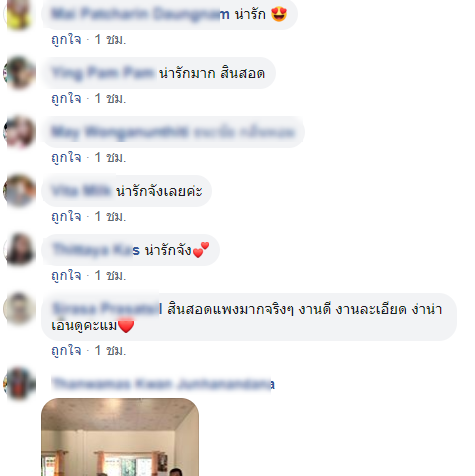Viewport: 475px width, 476px height.
Task: Like the น่ารักจัง comment with two hearts
Action: (66, 276)
